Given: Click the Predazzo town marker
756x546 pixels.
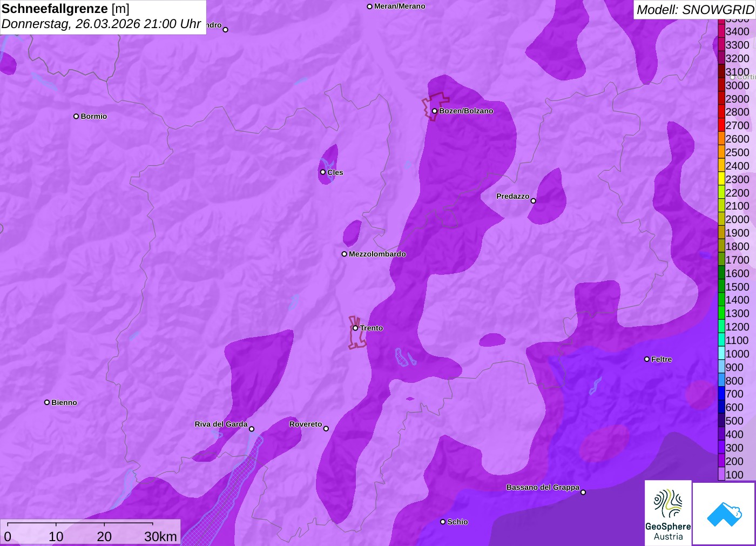Looking at the screenshot, I should click(534, 201).
